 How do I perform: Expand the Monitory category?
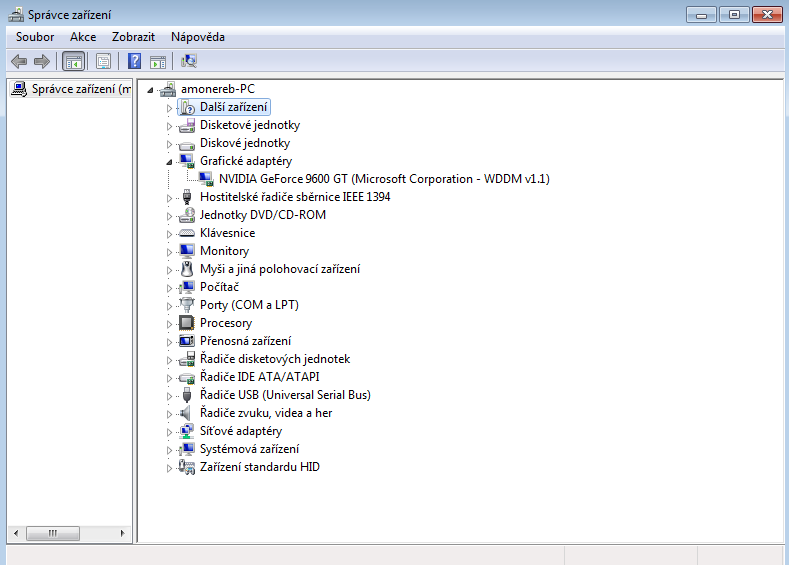170,252
